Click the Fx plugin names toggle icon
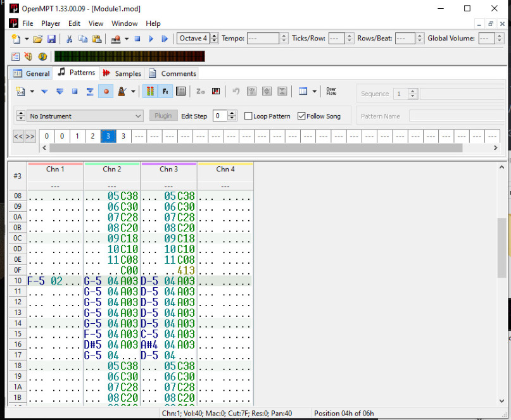Screen dimensions: 511x420 165,92
